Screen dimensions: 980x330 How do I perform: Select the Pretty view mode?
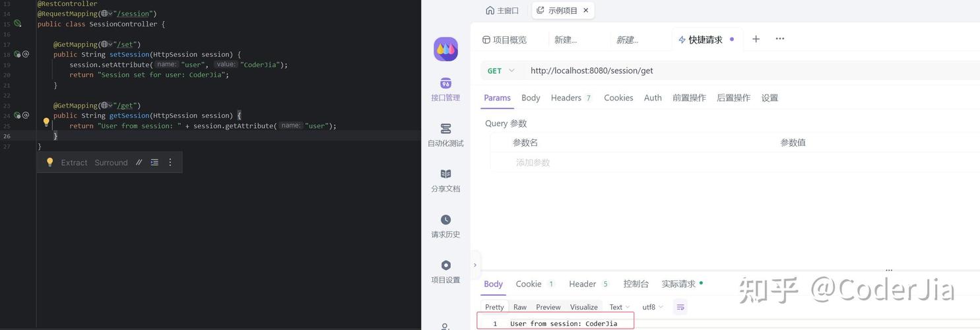(494, 307)
